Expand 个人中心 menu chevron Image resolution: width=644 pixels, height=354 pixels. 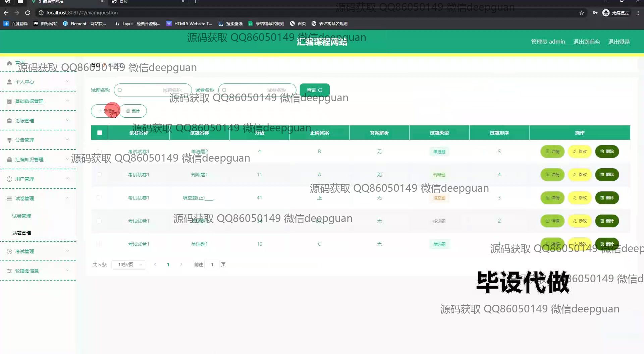click(67, 81)
